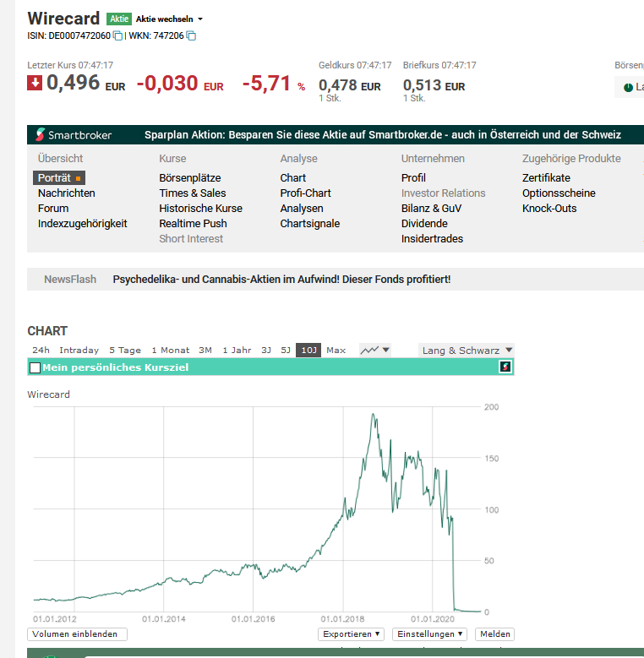The image size is (644, 658).
Task: Open Times & Sales link
Action: [193, 193]
